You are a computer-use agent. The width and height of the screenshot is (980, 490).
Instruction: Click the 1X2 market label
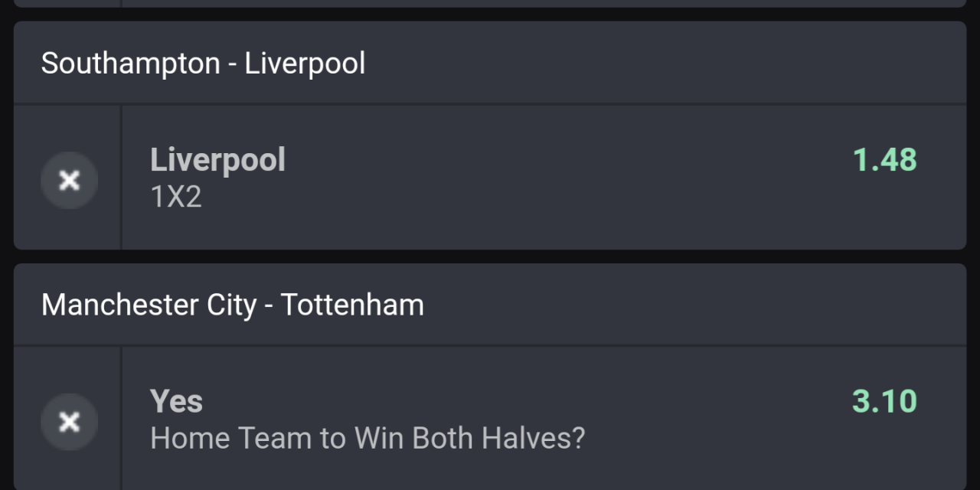tap(175, 197)
